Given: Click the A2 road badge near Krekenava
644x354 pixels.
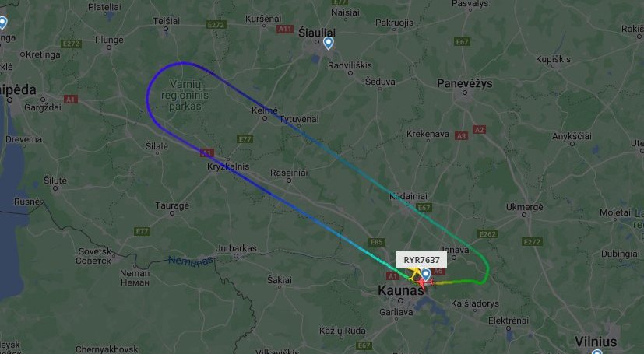Looking at the screenshot, I should (x=479, y=130).
